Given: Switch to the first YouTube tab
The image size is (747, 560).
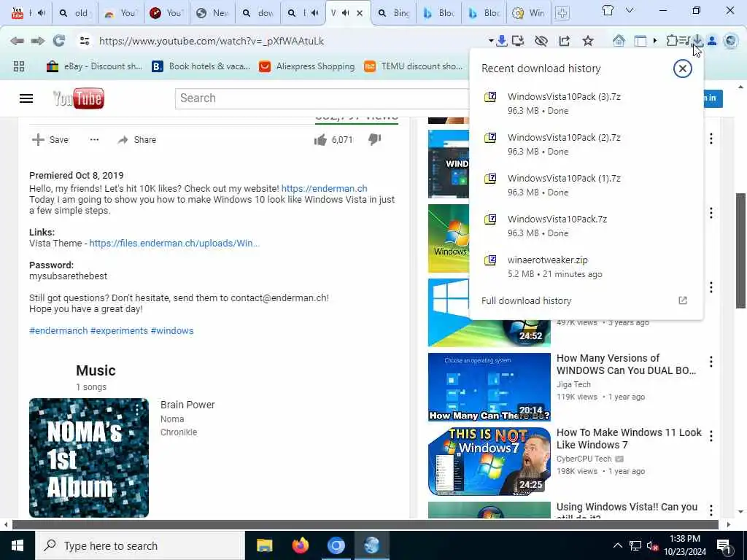Looking at the screenshot, I should (x=28, y=13).
